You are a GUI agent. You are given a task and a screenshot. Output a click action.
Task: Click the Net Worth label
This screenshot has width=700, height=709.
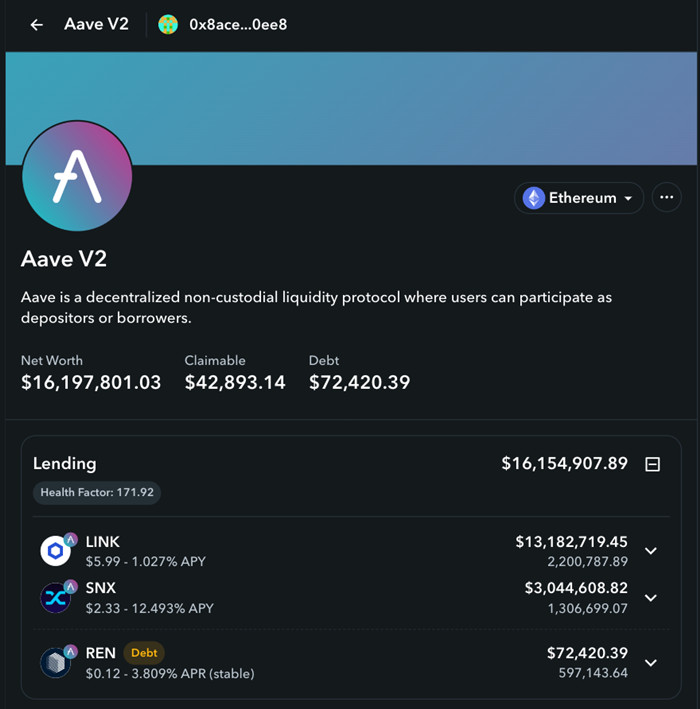[x=52, y=360]
